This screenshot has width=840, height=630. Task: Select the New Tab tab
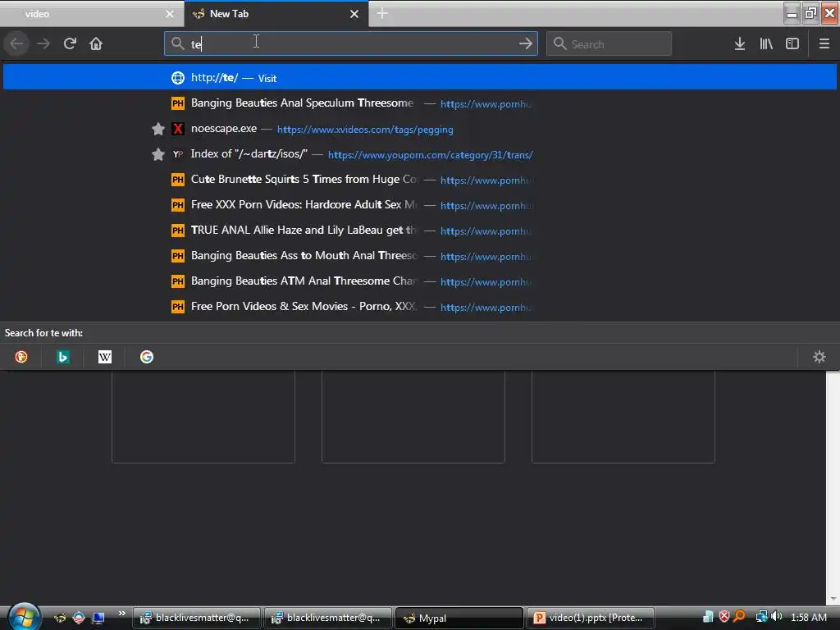point(276,14)
